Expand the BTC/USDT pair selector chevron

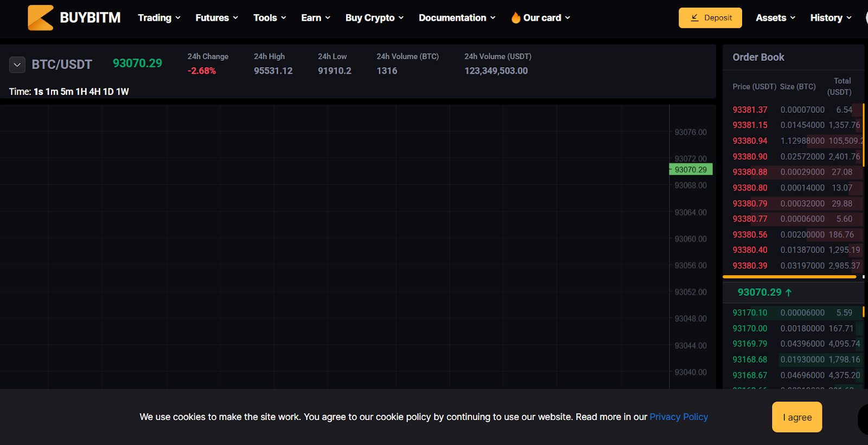pyautogui.click(x=17, y=65)
